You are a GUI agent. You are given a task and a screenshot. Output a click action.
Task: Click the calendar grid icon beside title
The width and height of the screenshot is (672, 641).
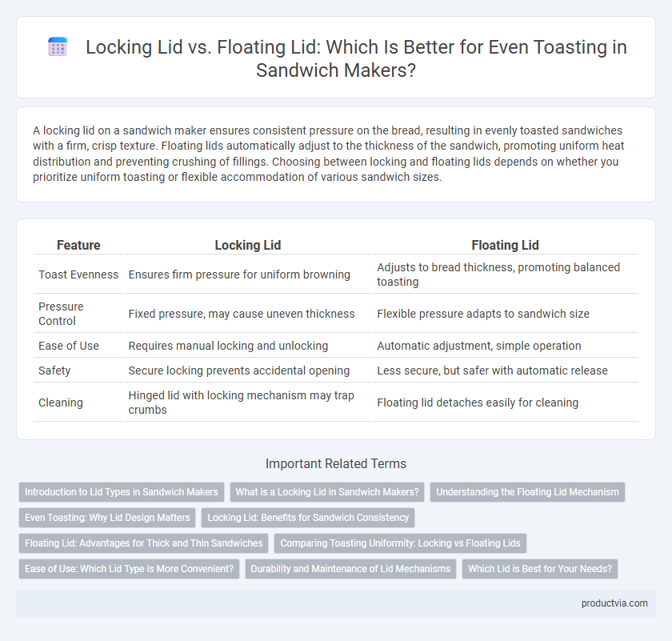pos(58,46)
